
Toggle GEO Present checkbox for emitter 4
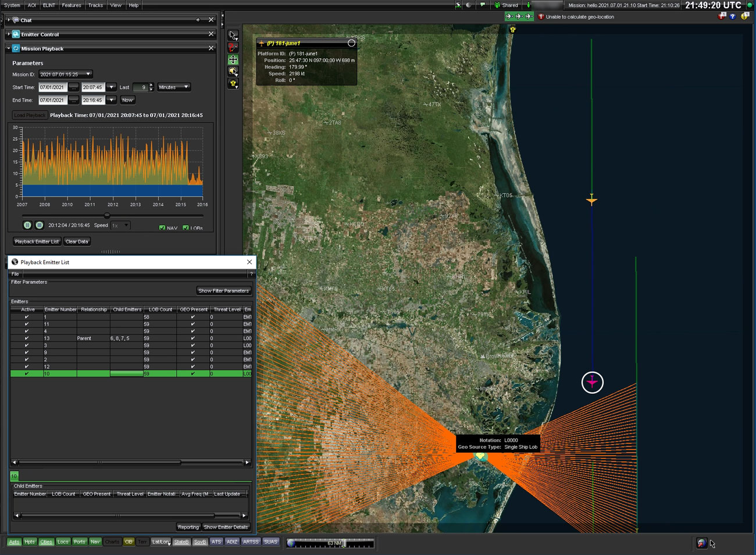(193, 331)
